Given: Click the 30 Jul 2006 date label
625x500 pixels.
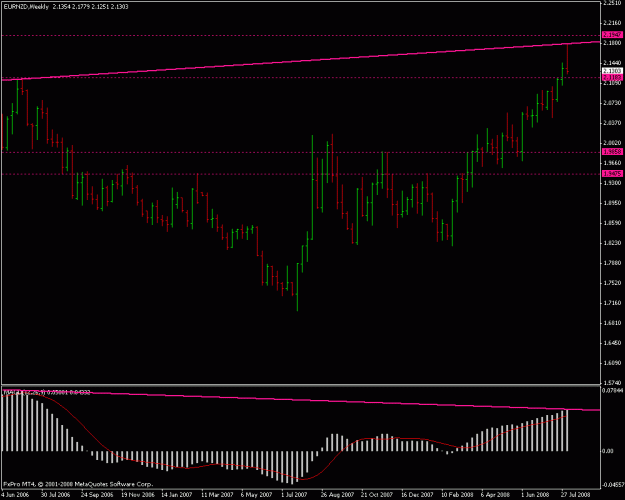Looking at the screenshot, I should [x=55, y=495].
